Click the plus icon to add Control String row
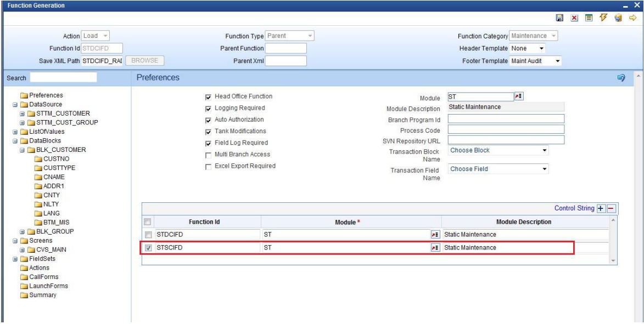Image resolution: width=644 pixels, height=324 pixels. (601, 208)
